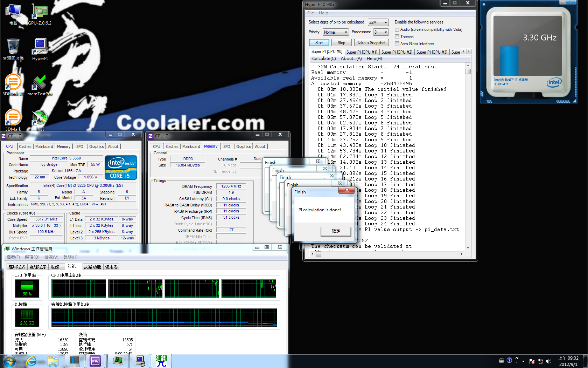The image size is (588, 368).
Task: Click the Intel Core i5 logo in CPU-Z
Action: coord(121,168)
